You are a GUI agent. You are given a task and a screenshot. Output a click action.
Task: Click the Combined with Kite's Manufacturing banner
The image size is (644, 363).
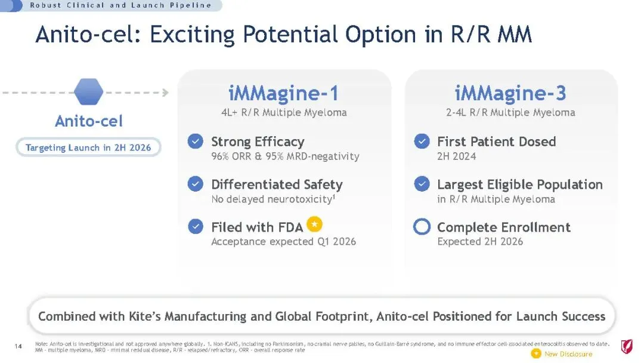321,316
